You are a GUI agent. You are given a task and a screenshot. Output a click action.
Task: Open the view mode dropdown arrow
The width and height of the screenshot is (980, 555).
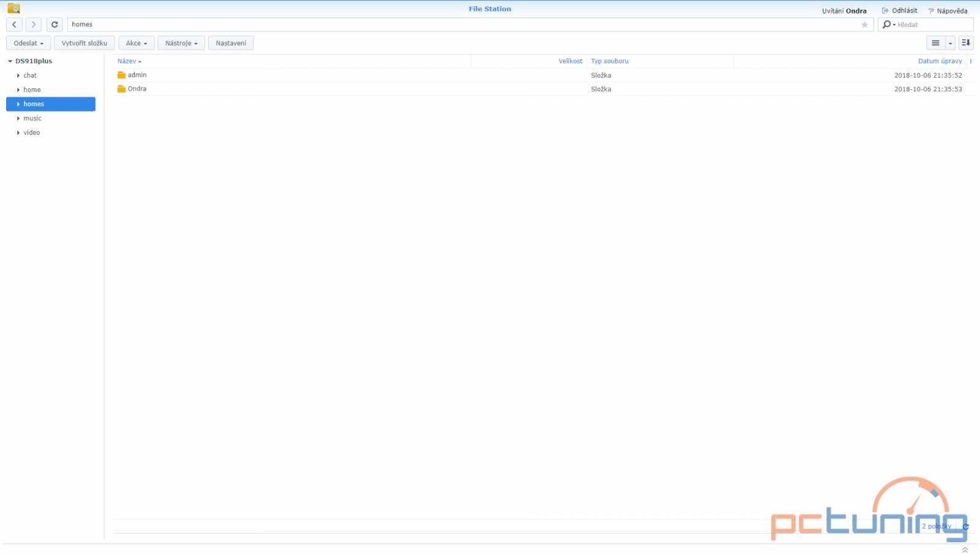click(950, 43)
